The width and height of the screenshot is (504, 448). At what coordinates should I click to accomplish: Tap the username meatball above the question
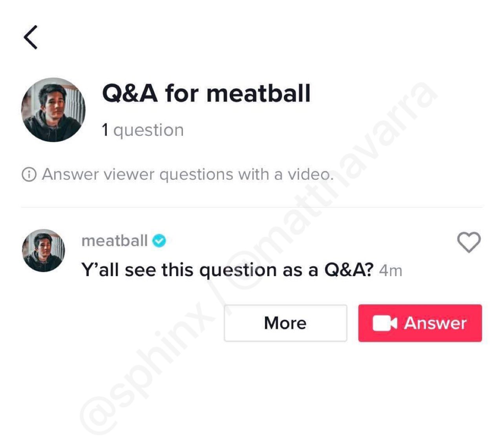114,241
